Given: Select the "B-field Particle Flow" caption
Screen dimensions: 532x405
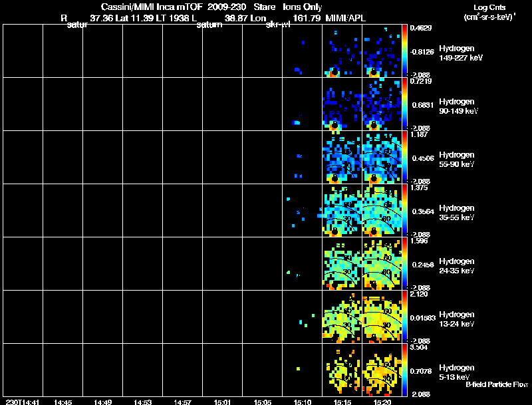Looking at the screenshot, I should pyautogui.click(x=497, y=384).
